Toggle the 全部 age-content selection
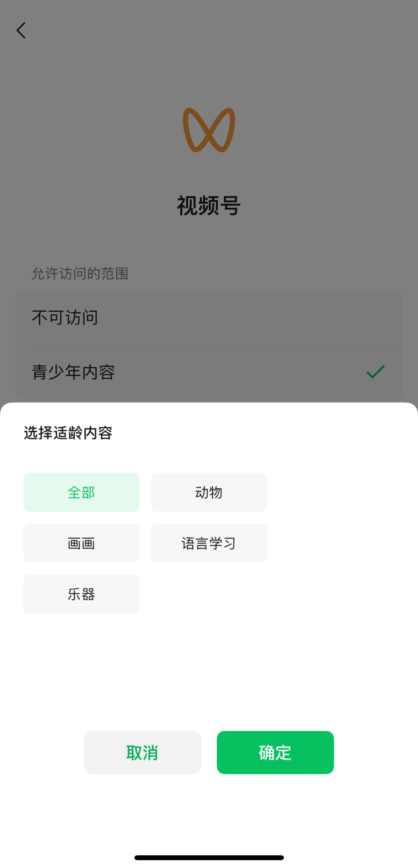This screenshot has width=418, height=868. coord(81,492)
